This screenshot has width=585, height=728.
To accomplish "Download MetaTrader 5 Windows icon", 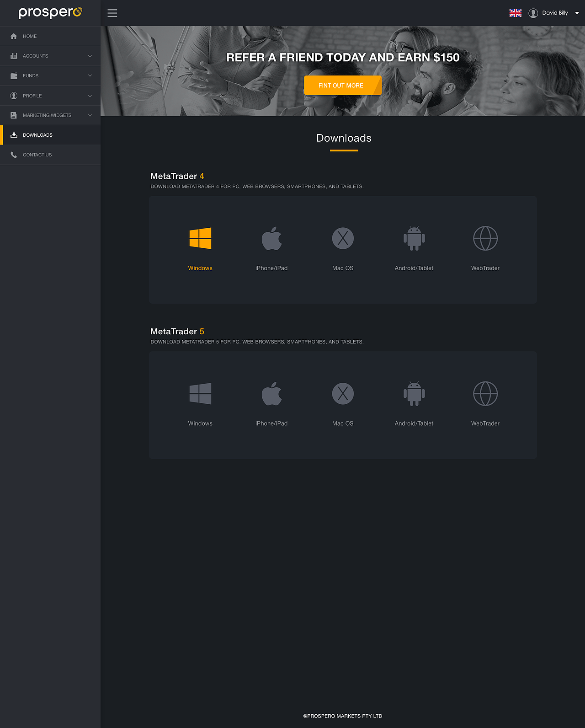I will 200,394.
